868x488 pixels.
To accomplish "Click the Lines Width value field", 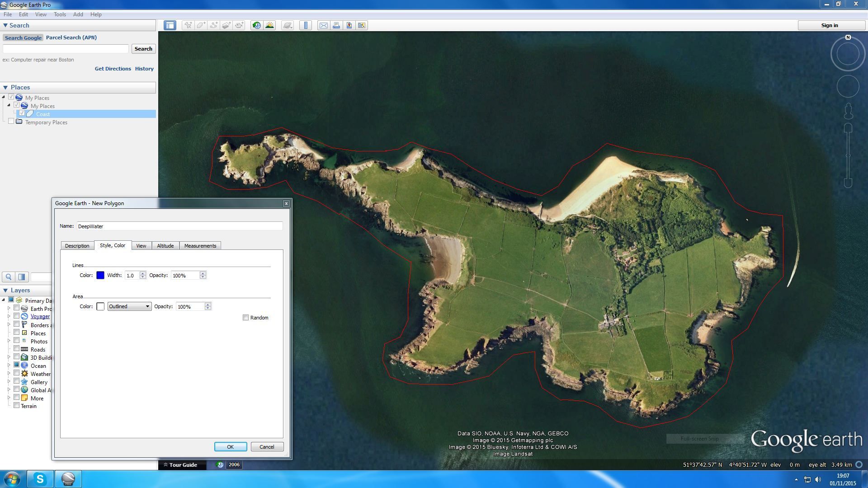I will (132, 275).
